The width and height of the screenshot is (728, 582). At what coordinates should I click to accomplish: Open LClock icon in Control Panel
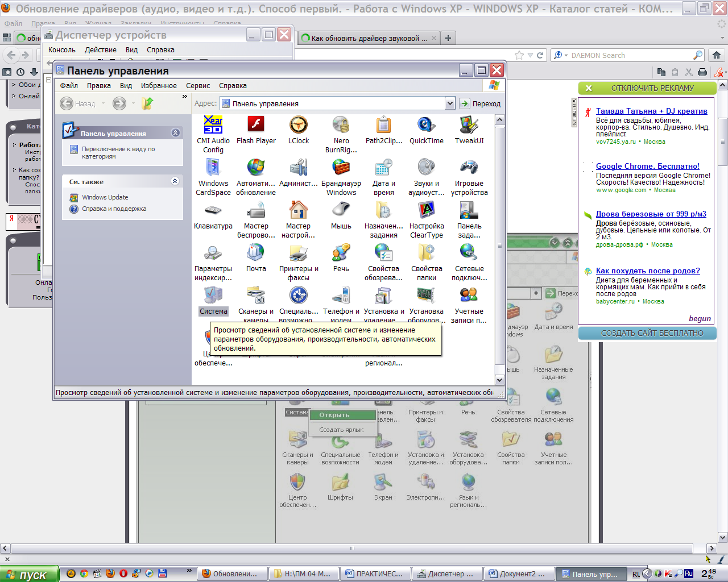point(299,130)
